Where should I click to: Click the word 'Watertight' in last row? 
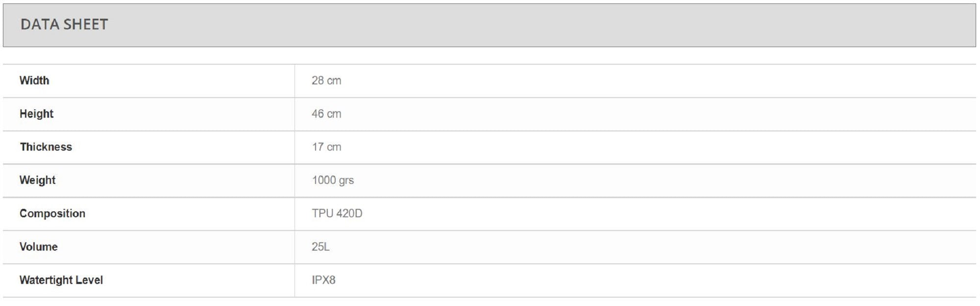pyautogui.click(x=46, y=280)
